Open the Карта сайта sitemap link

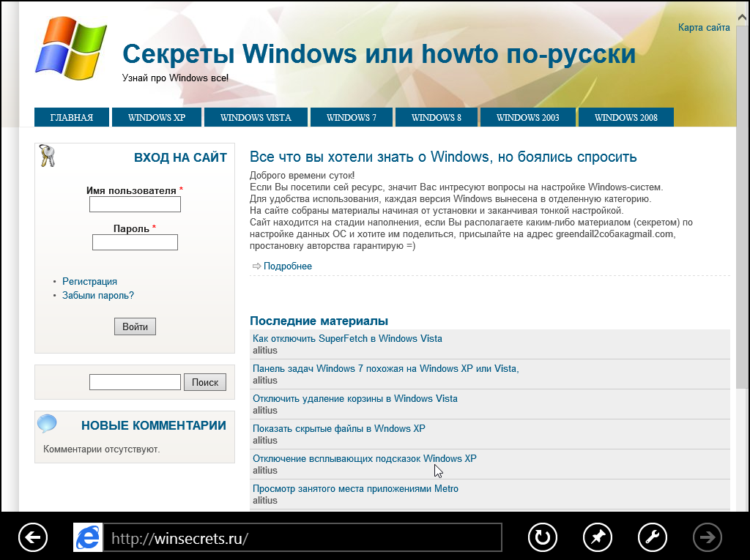[704, 28]
